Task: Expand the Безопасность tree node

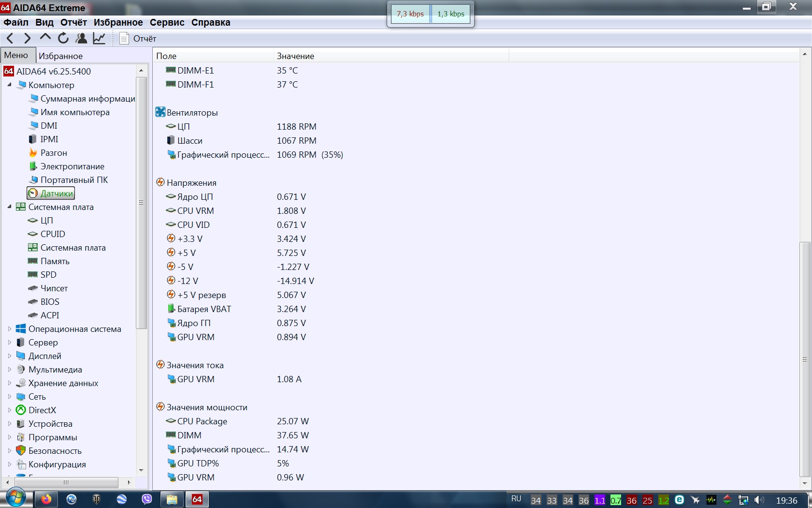Action: point(9,450)
